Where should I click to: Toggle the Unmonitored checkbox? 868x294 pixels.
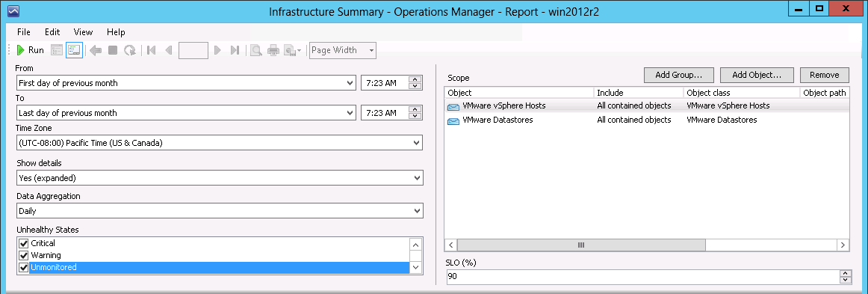point(23,267)
